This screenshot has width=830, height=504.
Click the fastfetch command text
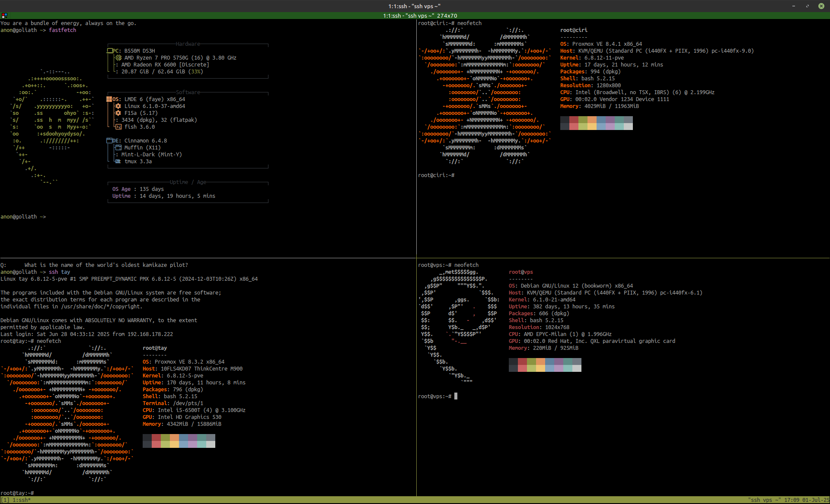(62, 30)
